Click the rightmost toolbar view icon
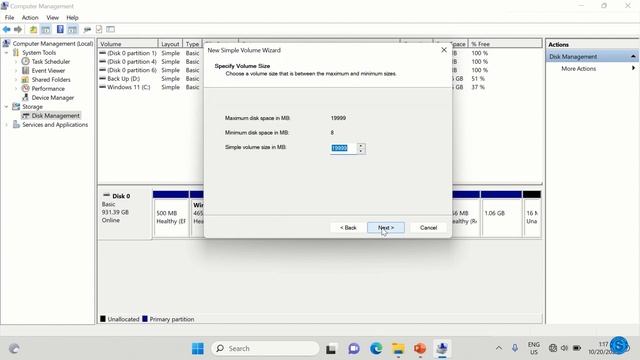640x360 pixels. coord(111,29)
